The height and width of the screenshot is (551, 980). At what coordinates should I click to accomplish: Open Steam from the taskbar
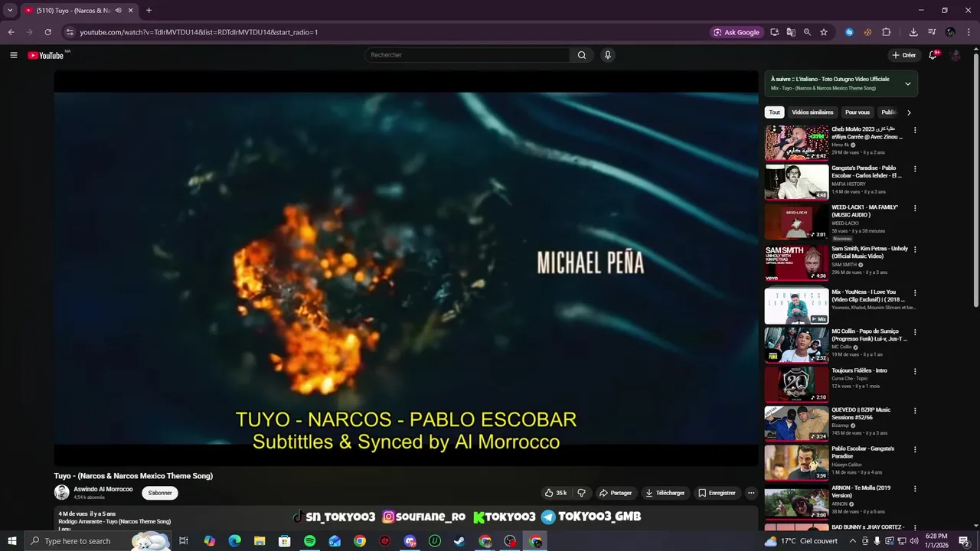pos(459,541)
